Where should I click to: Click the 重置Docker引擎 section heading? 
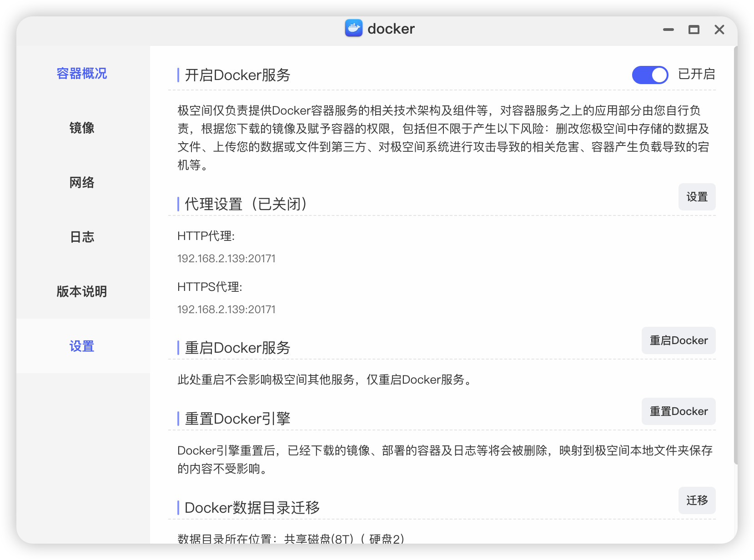[237, 419]
